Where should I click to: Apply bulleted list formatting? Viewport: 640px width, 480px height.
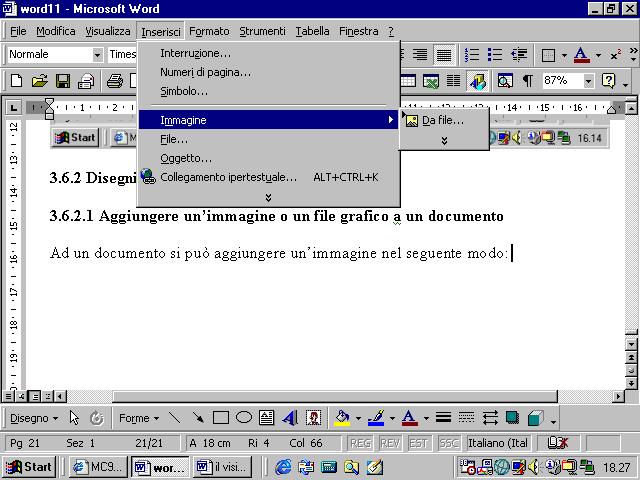tap(495, 54)
